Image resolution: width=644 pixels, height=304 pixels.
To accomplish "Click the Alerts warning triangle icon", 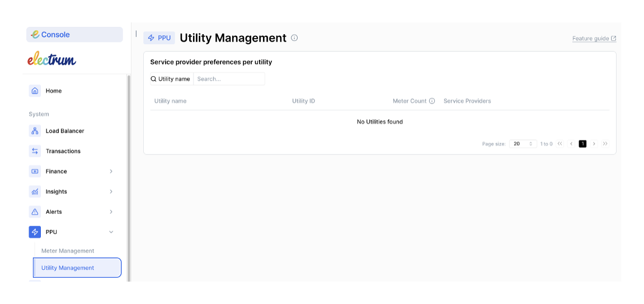I will [x=35, y=212].
